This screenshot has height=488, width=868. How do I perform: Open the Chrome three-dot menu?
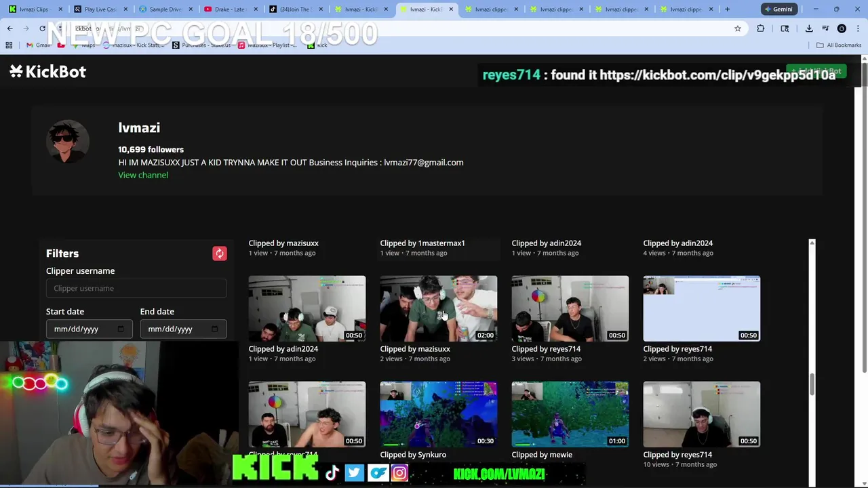[857, 28]
